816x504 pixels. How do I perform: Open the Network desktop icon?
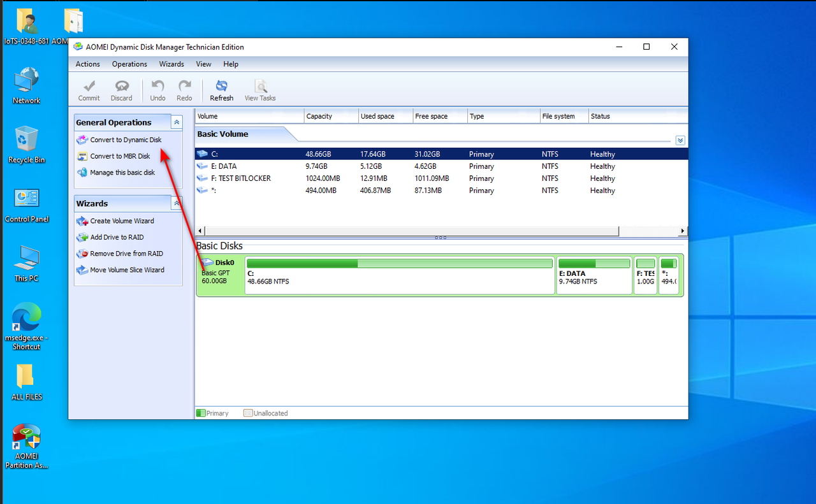pyautogui.click(x=27, y=85)
